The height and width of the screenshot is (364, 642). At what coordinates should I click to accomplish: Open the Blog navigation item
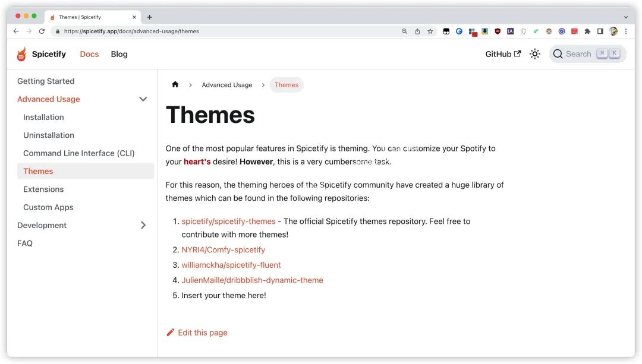tap(119, 54)
